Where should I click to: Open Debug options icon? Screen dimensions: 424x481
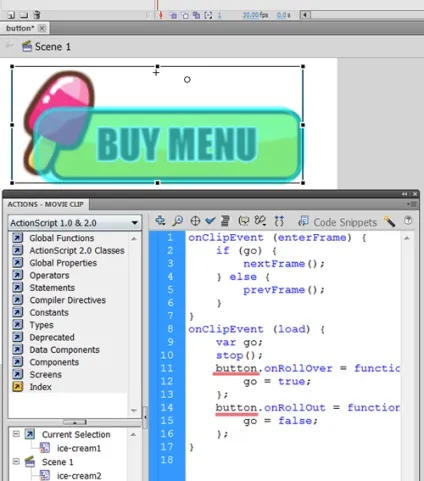(x=260, y=221)
